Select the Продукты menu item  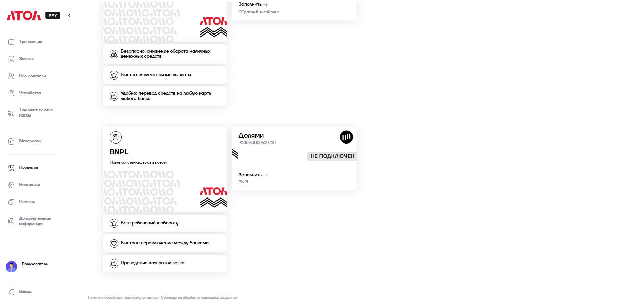(x=29, y=167)
